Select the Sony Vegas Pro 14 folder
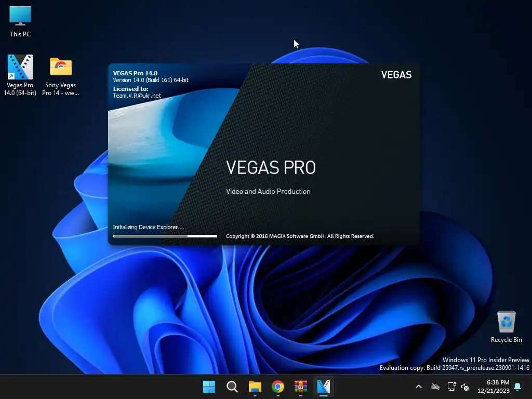This screenshot has height=399, width=532. (60, 76)
